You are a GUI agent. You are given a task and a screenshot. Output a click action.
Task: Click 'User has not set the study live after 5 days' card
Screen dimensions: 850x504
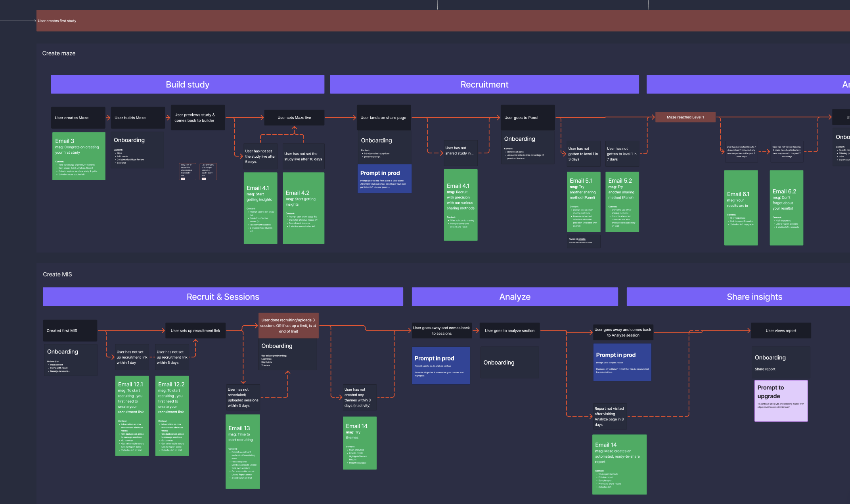[260, 157]
